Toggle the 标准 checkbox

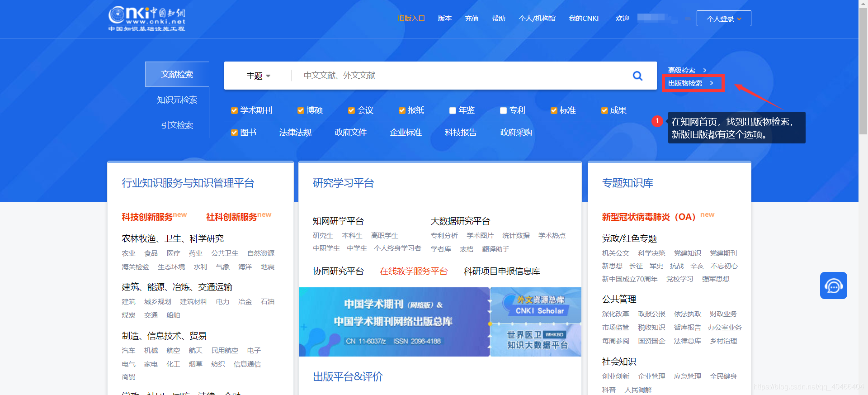click(x=554, y=110)
